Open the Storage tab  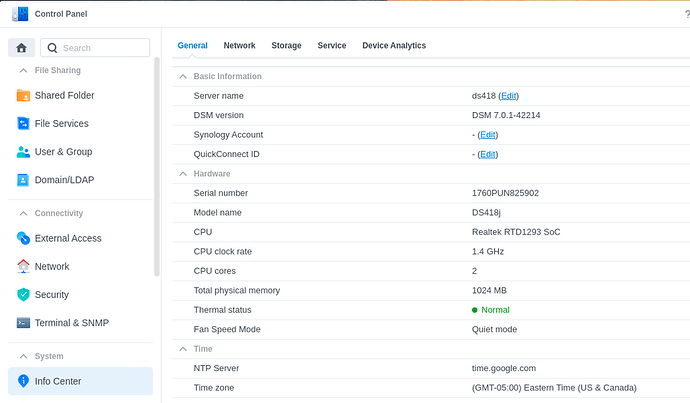[286, 45]
